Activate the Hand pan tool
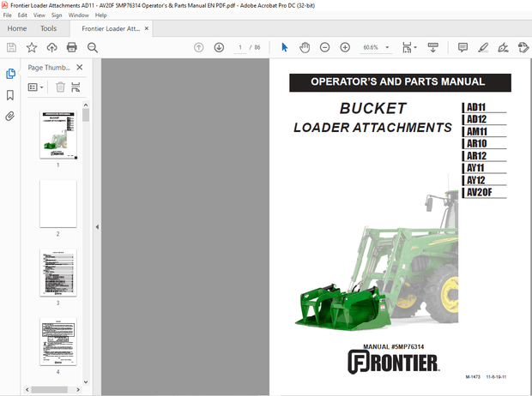 pyautogui.click(x=305, y=47)
